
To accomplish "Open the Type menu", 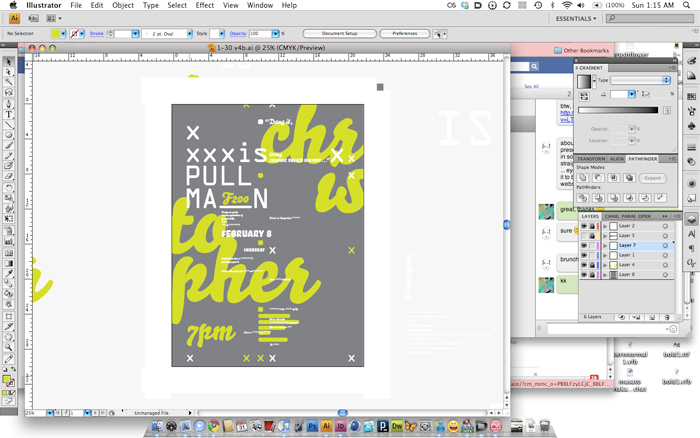I will [150, 5].
